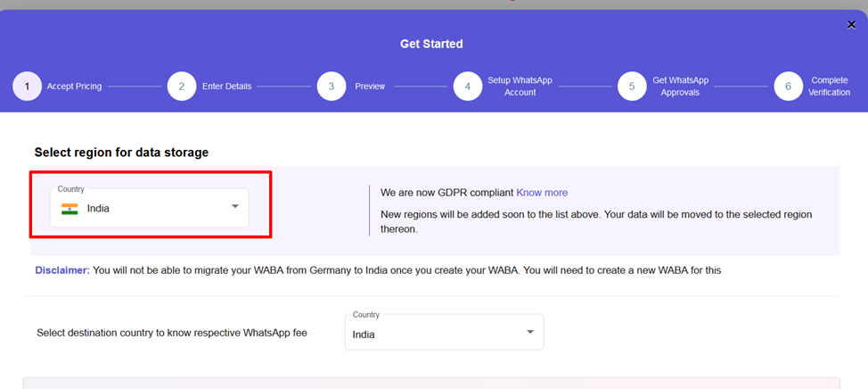Click the Select destination country fee text
Screen dimensions: 868x389
click(x=172, y=333)
